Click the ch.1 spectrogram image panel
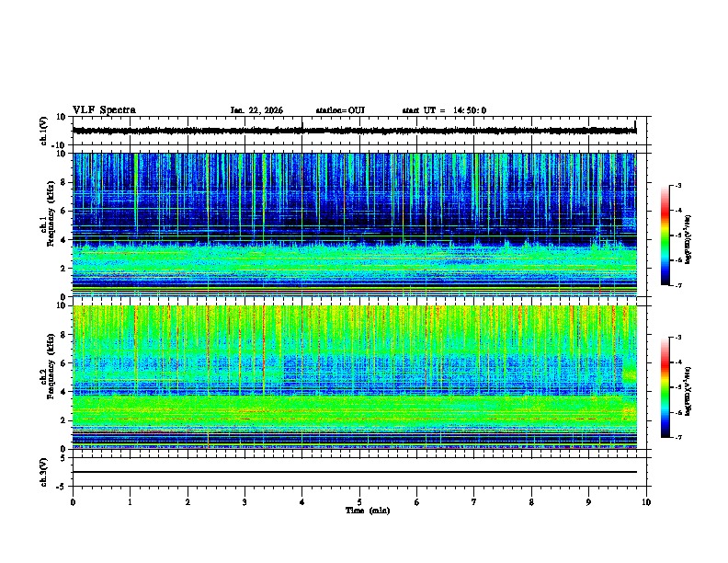Screen dimensions: 728x563 coord(354,224)
